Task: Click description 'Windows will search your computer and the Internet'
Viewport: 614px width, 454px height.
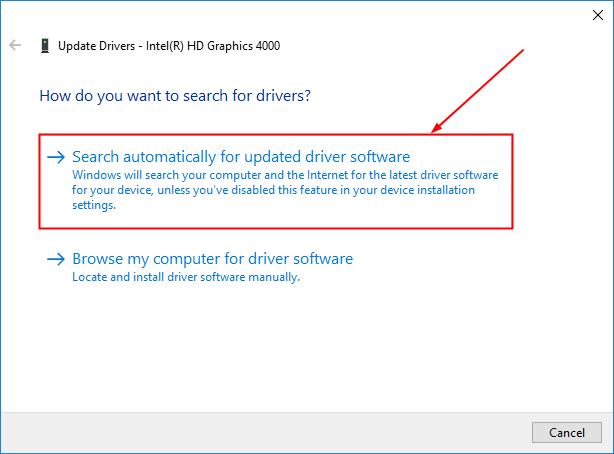Action: click(285, 190)
